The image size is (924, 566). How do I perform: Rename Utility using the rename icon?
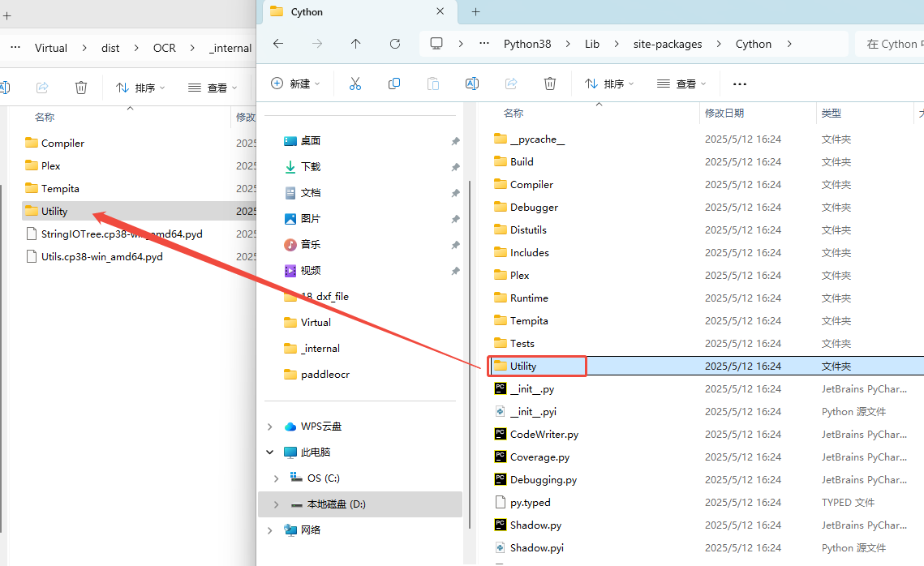[471, 84]
